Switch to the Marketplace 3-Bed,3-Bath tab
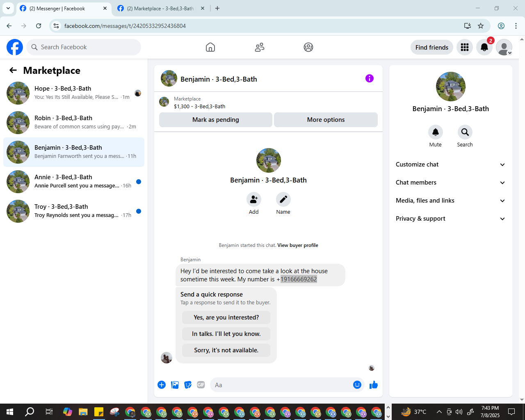525x420 pixels. tap(161, 8)
